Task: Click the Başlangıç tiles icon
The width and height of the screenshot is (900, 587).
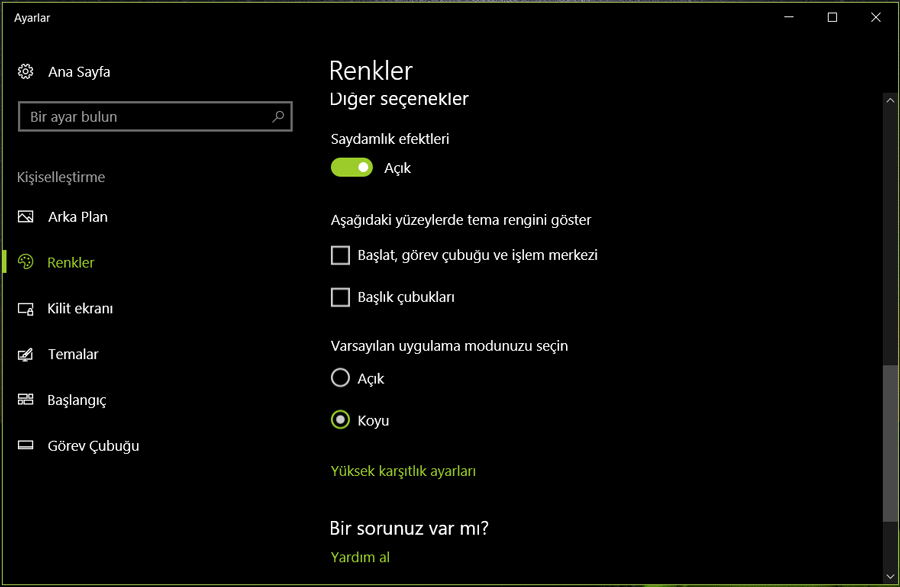Action: pyautogui.click(x=25, y=399)
